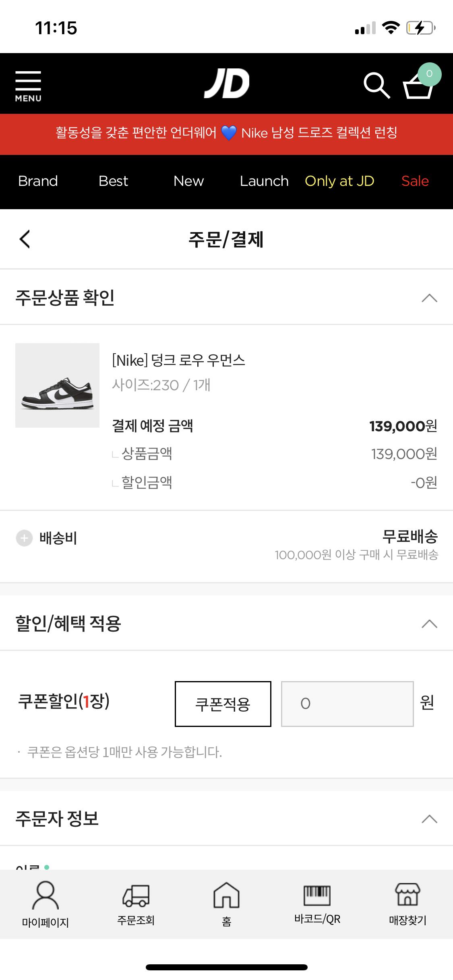Image resolution: width=453 pixels, height=980 pixels.
Task: Tap the JD logo
Action: coord(227,83)
